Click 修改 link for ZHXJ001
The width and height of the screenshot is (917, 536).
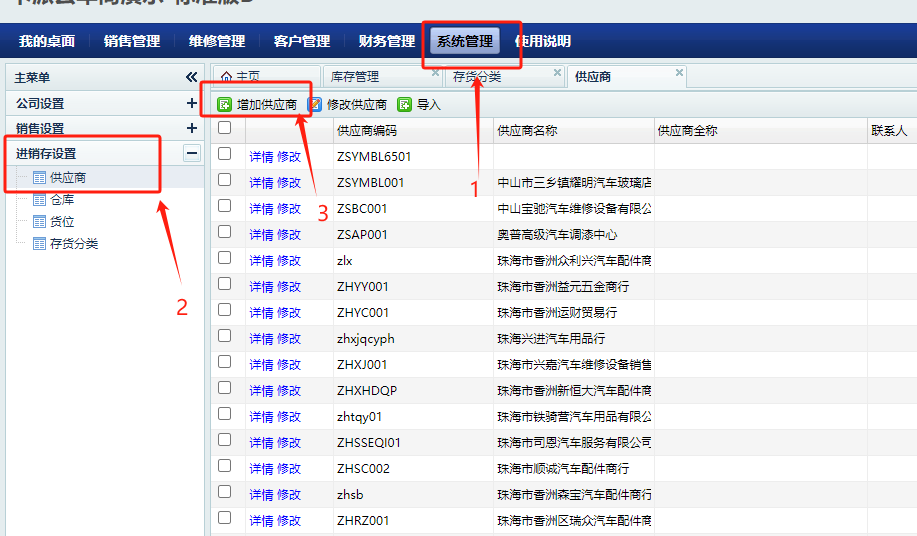289,365
